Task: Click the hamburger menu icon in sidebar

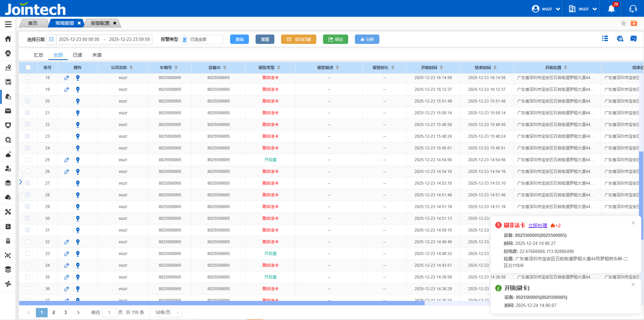Action: click(x=8, y=24)
